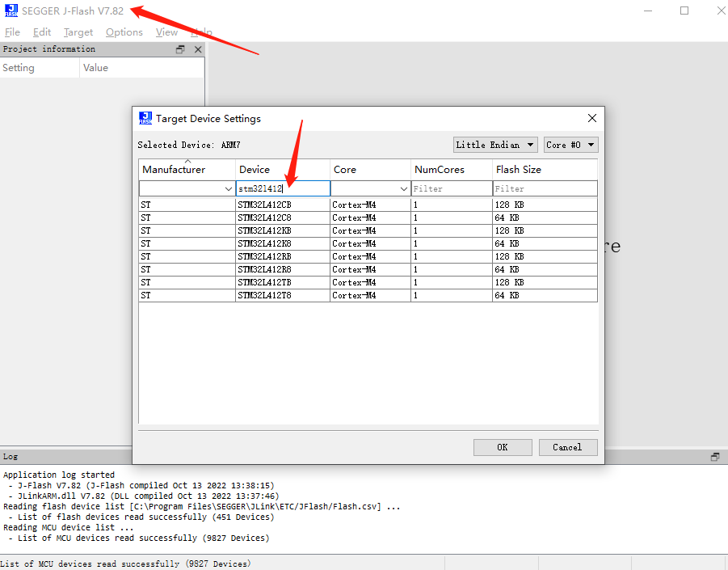Sort by Device column header
This screenshot has height=570, width=728.
click(283, 170)
